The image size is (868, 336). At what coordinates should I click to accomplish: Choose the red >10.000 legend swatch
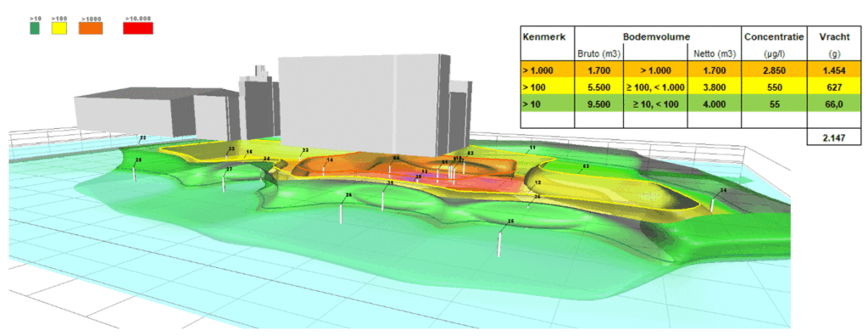pos(138,28)
